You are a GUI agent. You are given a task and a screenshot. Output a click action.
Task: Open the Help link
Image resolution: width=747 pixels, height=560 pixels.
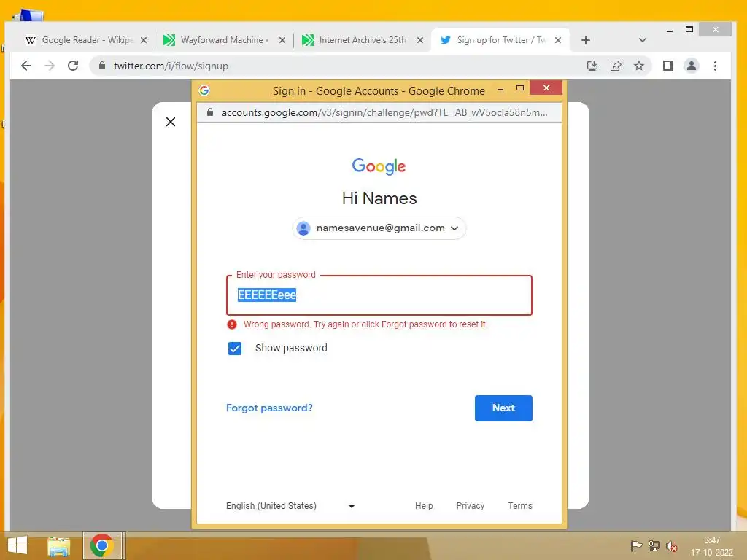click(x=424, y=506)
